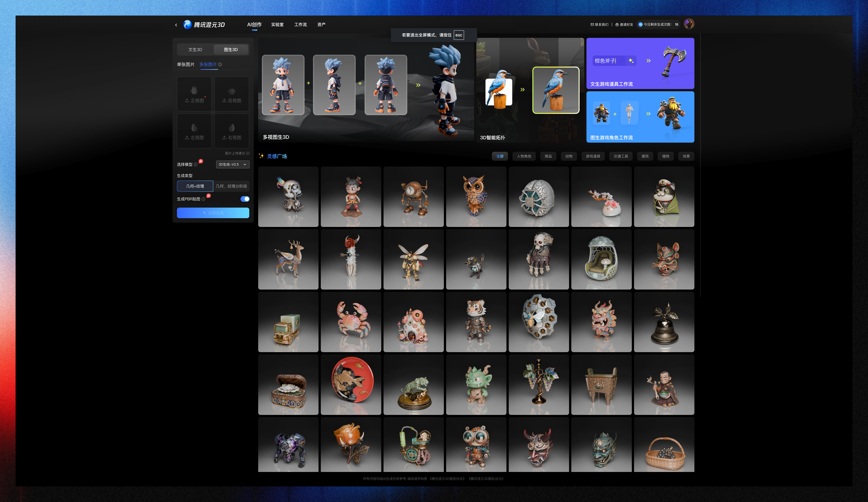This screenshot has height=502, width=868.
Task: Open 腾讯混元3D隐私协议 link
Action: point(486,479)
